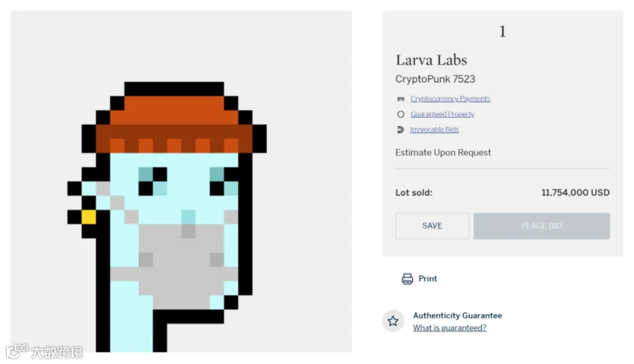Click the Larva Labs artist name

click(431, 60)
